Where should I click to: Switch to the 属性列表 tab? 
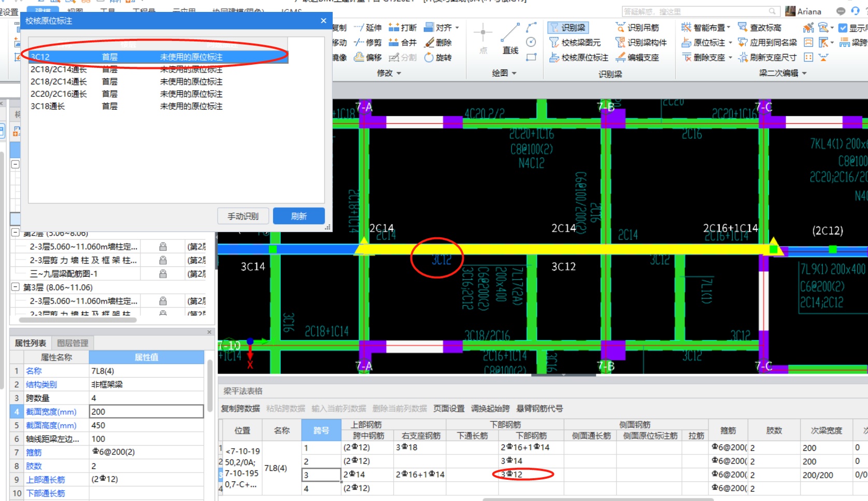(31, 343)
